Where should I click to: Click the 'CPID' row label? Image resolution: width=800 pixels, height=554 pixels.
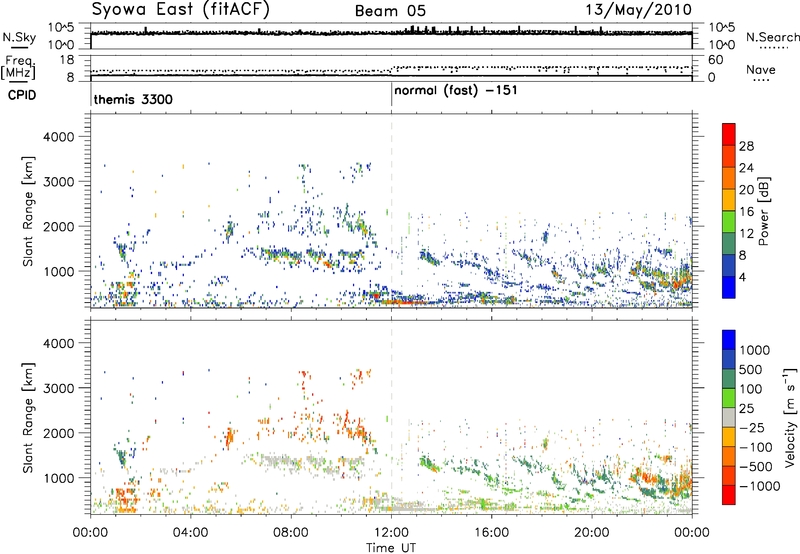point(22,95)
